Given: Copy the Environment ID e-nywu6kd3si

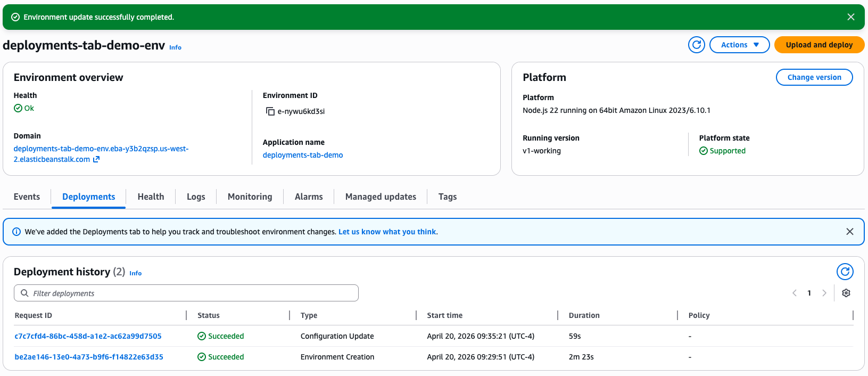Looking at the screenshot, I should click(270, 111).
